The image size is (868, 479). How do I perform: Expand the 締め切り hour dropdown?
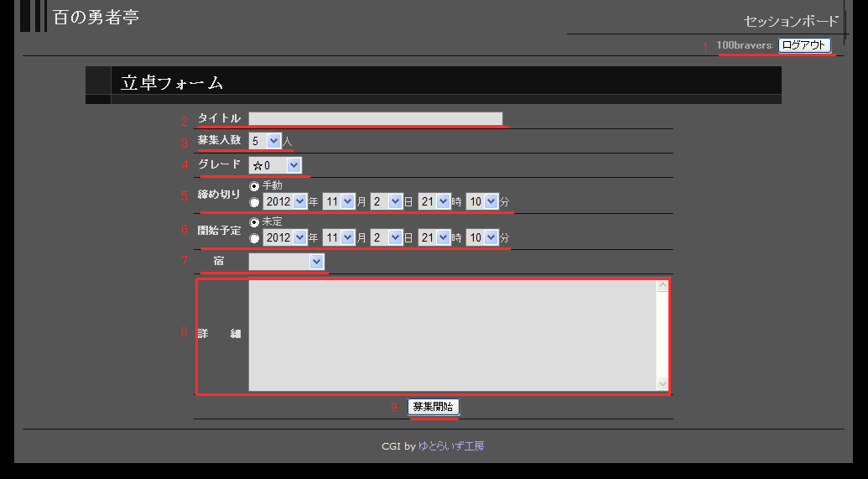[434, 202]
